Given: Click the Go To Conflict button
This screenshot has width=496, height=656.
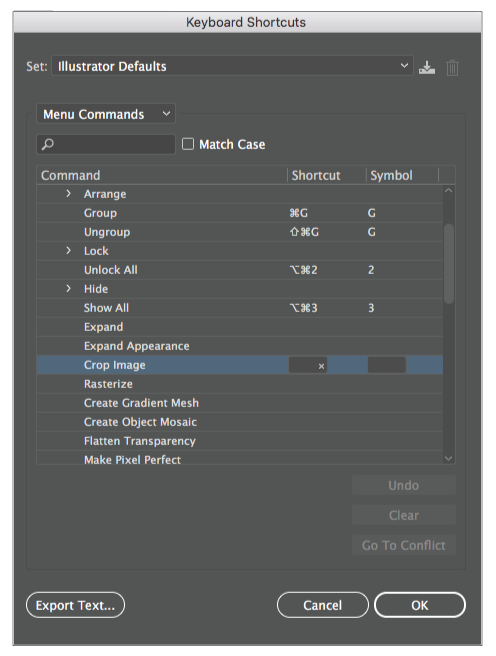Looking at the screenshot, I should (x=404, y=545).
